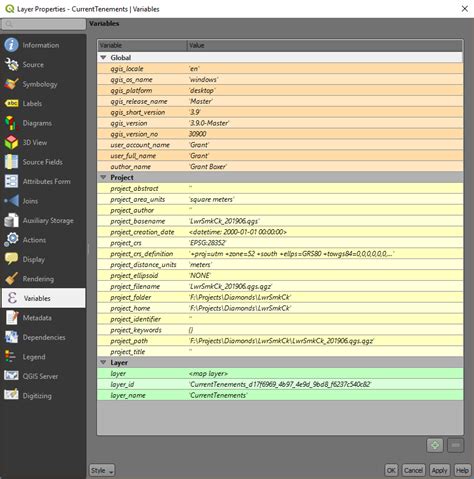This screenshot has height=479, width=474.
Task: Open the Metadata icon
Action: [11, 318]
